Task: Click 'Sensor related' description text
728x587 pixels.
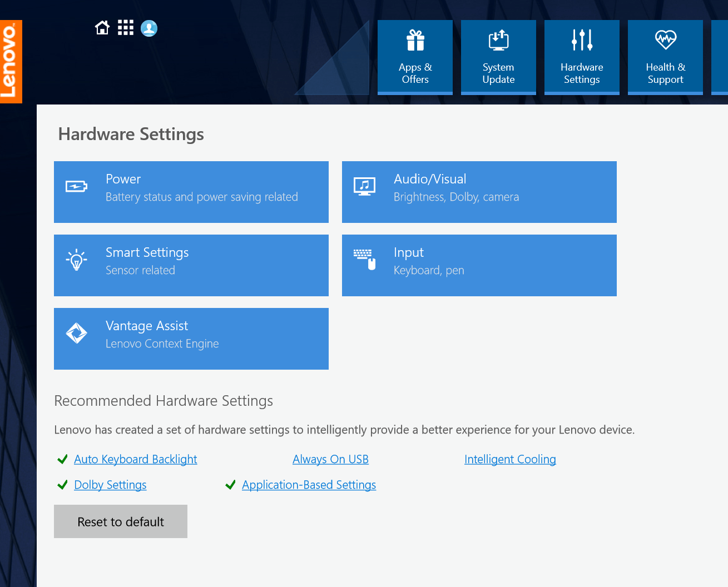Action: (x=141, y=270)
